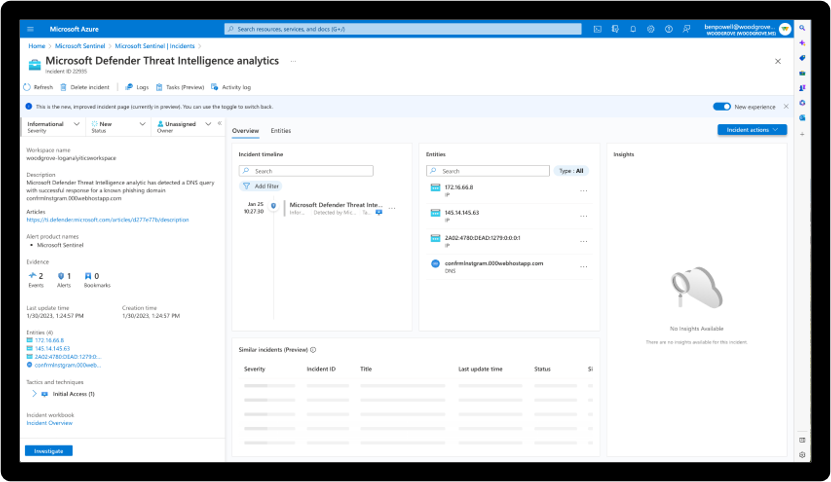Sort similar incidents by Last update time column
Viewport: 831px width, 482px height.
[x=480, y=369]
